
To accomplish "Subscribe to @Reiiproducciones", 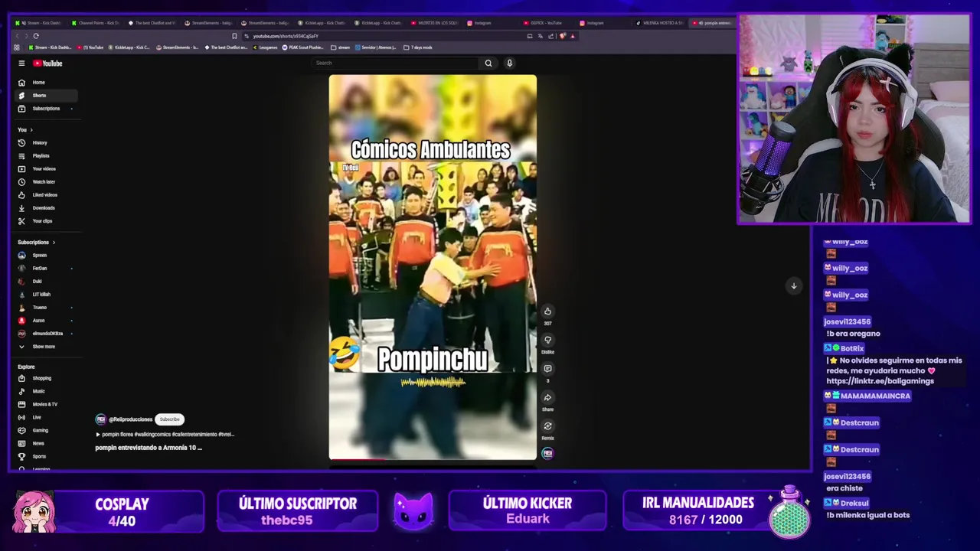I will (x=170, y=419).
